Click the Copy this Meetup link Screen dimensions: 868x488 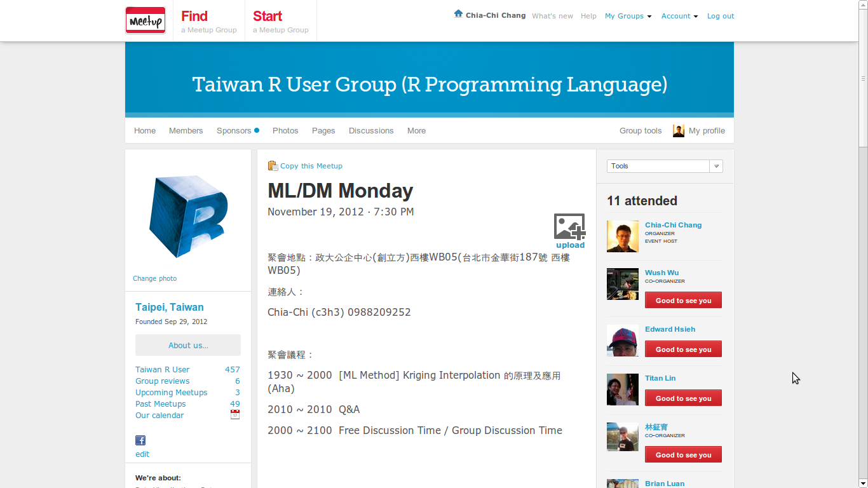coord(311,166)
